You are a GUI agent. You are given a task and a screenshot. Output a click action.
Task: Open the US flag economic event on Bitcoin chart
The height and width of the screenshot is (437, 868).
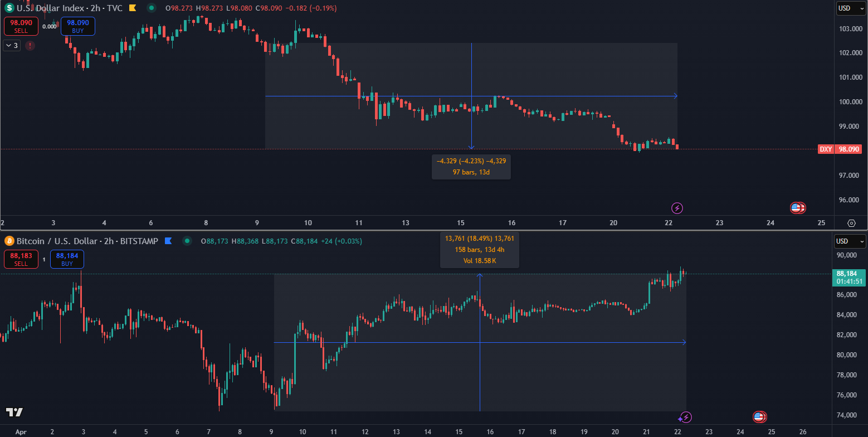click(759, 416)
